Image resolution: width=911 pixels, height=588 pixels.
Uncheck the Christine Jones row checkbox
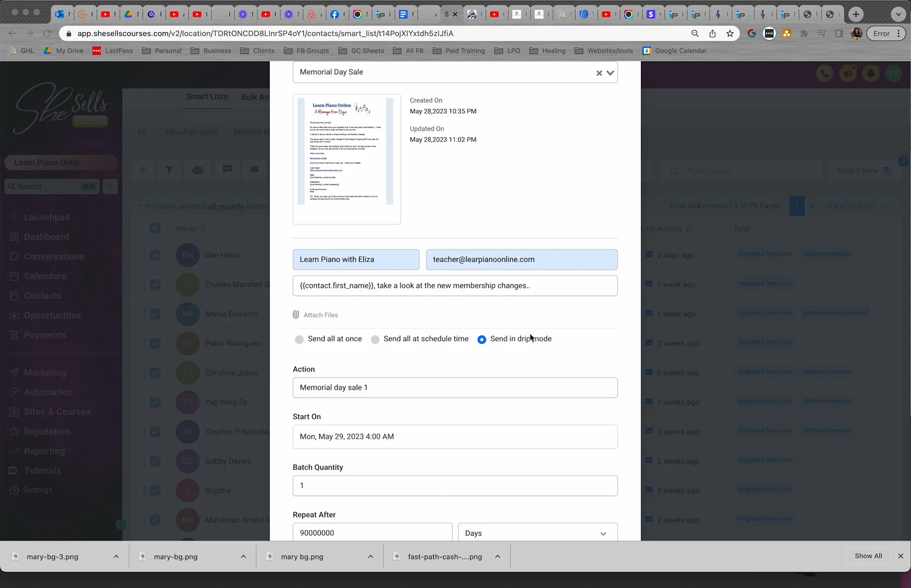pos(155,373)
